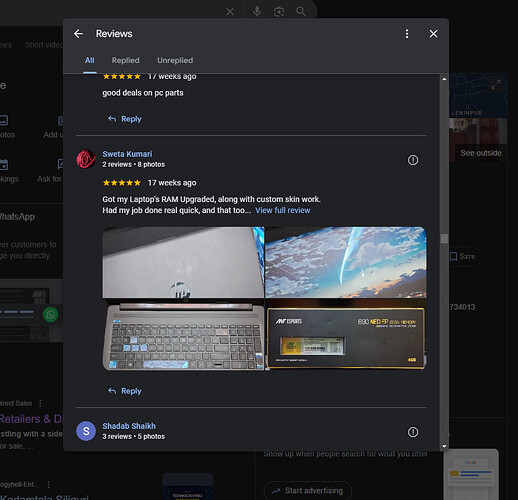Open Retailers & D... search result link

pyautogui.click(x=31, y=419)
